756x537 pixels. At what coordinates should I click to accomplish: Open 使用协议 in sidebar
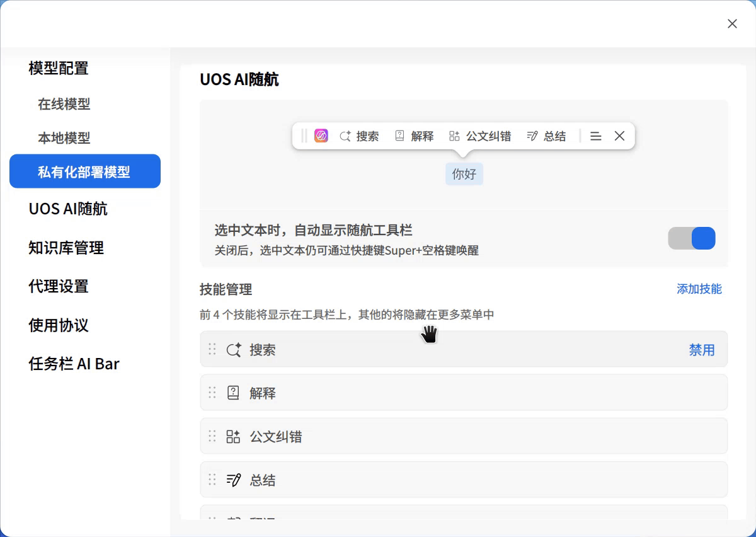59,325
